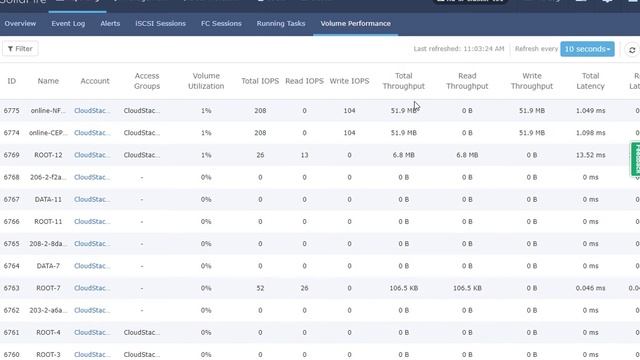The image size is (640, 360).
Task: Sort by Read IOPS column header
Action: 304,81
